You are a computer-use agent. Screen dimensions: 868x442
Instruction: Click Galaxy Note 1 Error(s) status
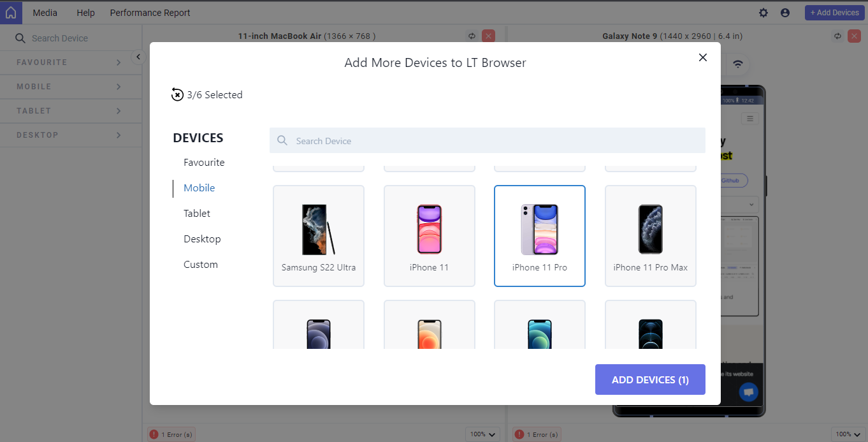point(537,434)
